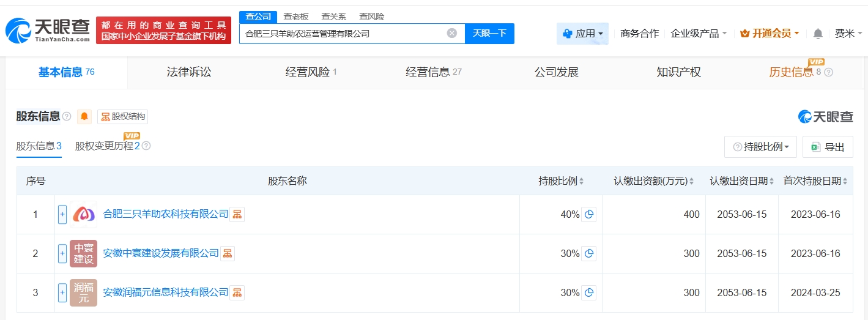
Task: Open 合肥三只羊助农科技有限公司 shareholder link
Action: [165, 214]
